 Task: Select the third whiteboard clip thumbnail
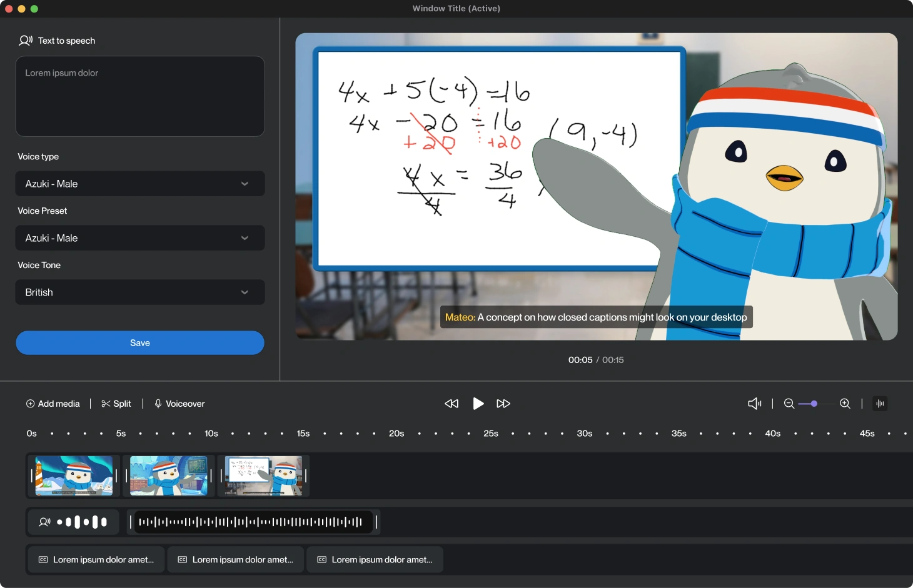[x=263, y=476]
